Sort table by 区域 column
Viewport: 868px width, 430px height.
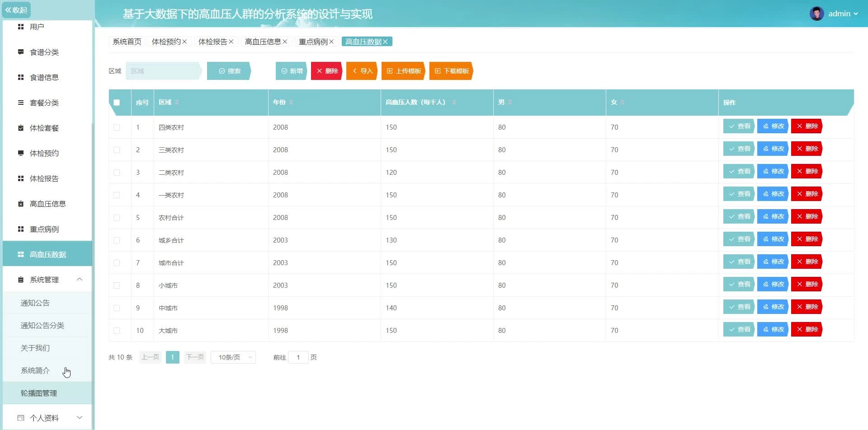click(177, 103)
